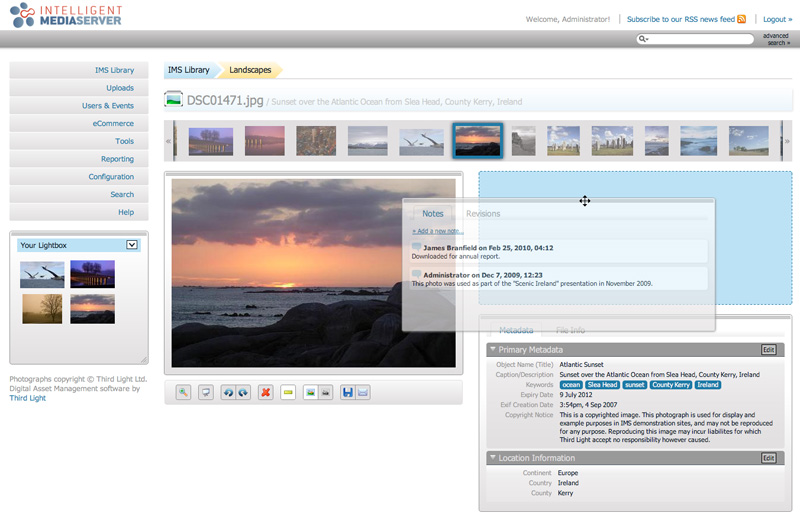The image size is (800, 529).
Task: Open the File Info tab
Action: 570,330
